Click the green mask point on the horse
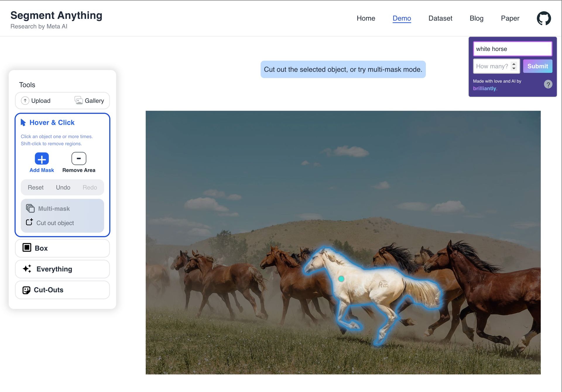This screenshot has width=562, height=392. point(341,279)
